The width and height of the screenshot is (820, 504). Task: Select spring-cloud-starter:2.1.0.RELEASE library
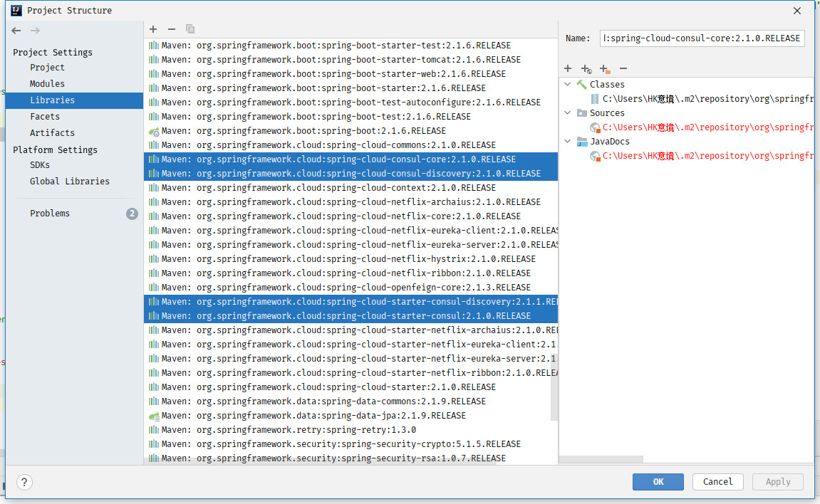click(x=351, y=387)
